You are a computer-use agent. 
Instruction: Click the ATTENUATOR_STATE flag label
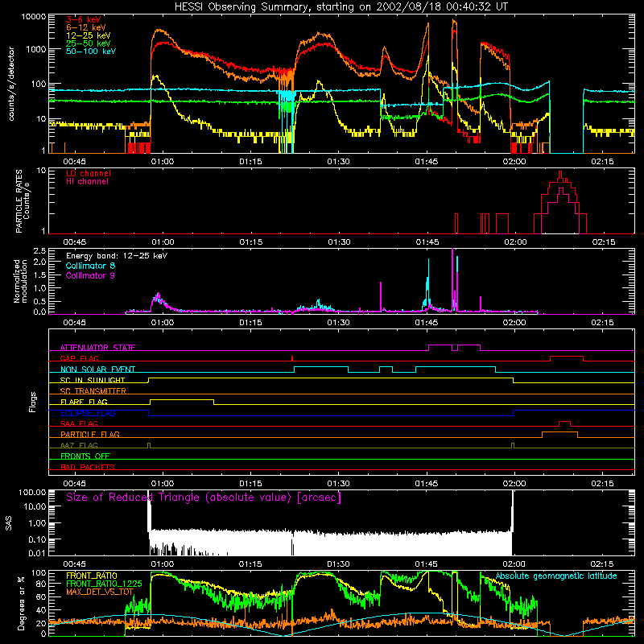point(97,348)
